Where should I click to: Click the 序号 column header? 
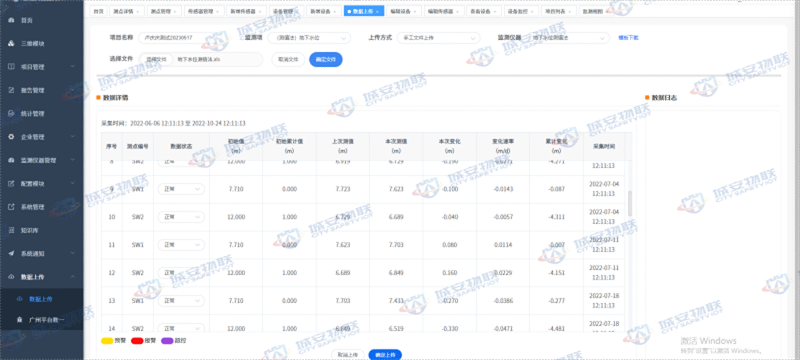pyautogui.click(x=112, y=146)
